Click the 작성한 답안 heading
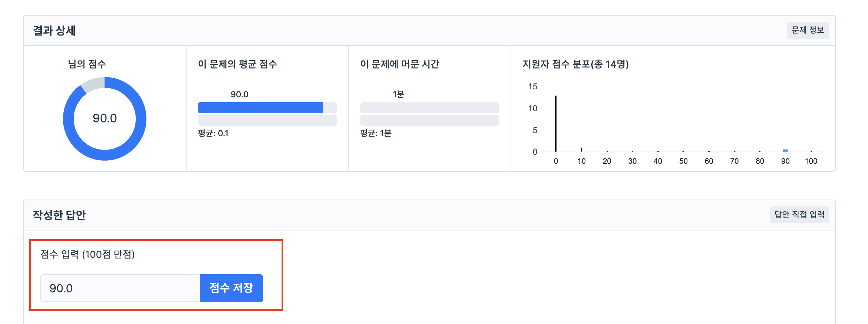Screen dimensions: 868x324 point(59,215)
